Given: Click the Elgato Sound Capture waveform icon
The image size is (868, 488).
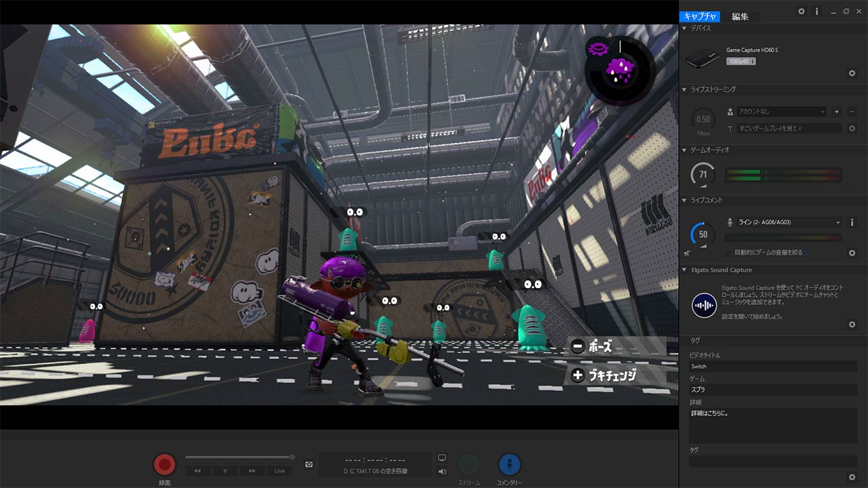Looking at the screenshot, I should tap(705, 306).
